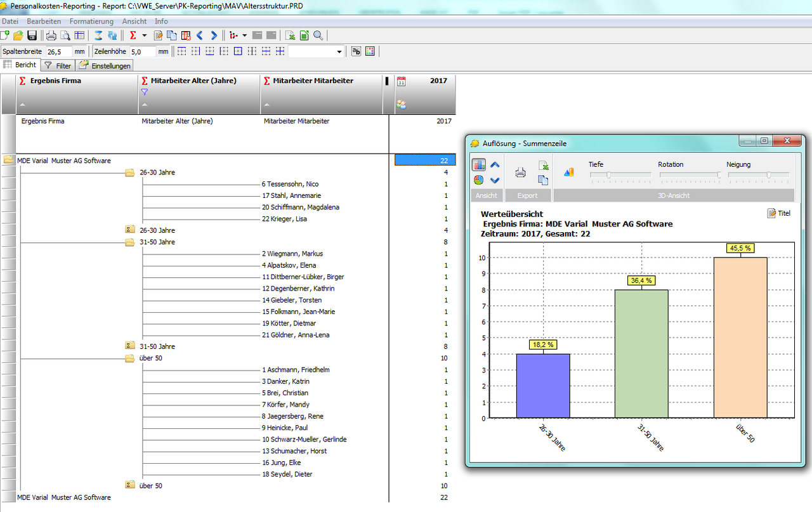
Task: Collapse the 31-50 Jahre group folder
Action: tap(130, 242)
